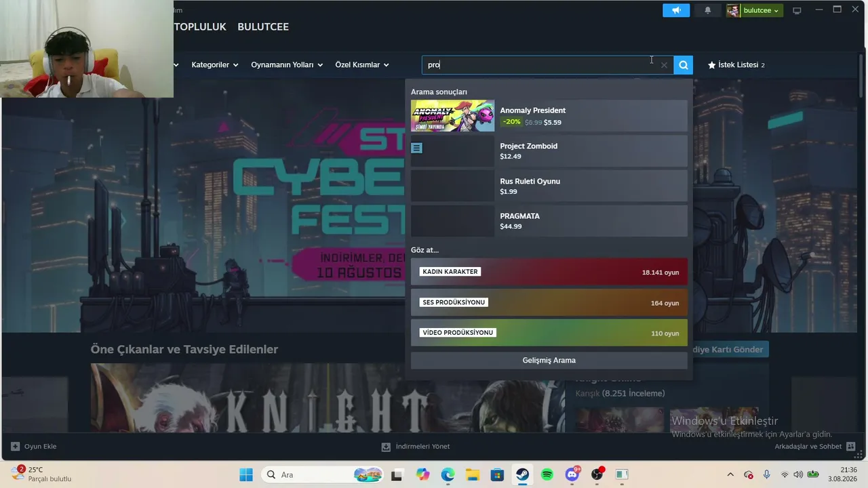868x488 pixels.
Task: Select the Anomaly President search result
Action: [x=549, y=116]
